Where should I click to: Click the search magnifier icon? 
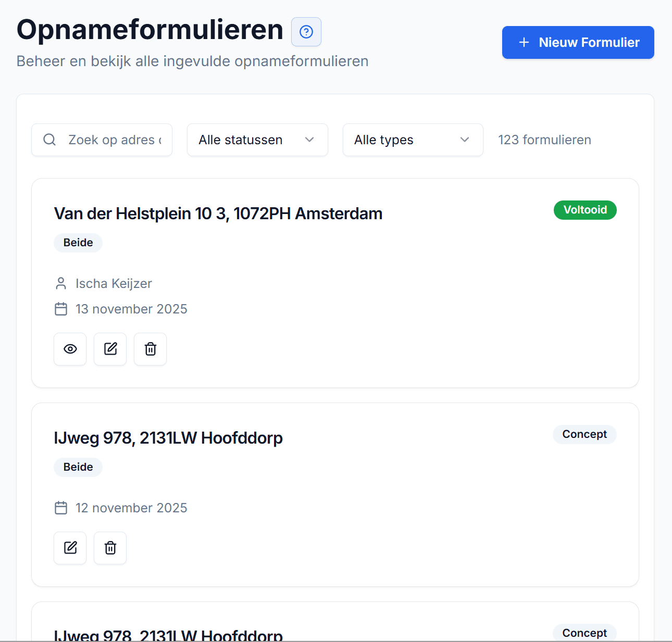click(x=49, y=140)
